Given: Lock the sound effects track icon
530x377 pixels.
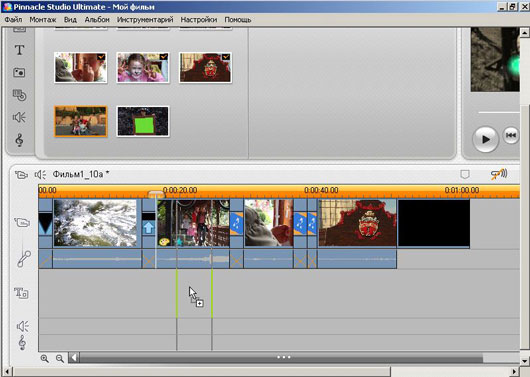Looking at the screenshot, I should [23, 326].
